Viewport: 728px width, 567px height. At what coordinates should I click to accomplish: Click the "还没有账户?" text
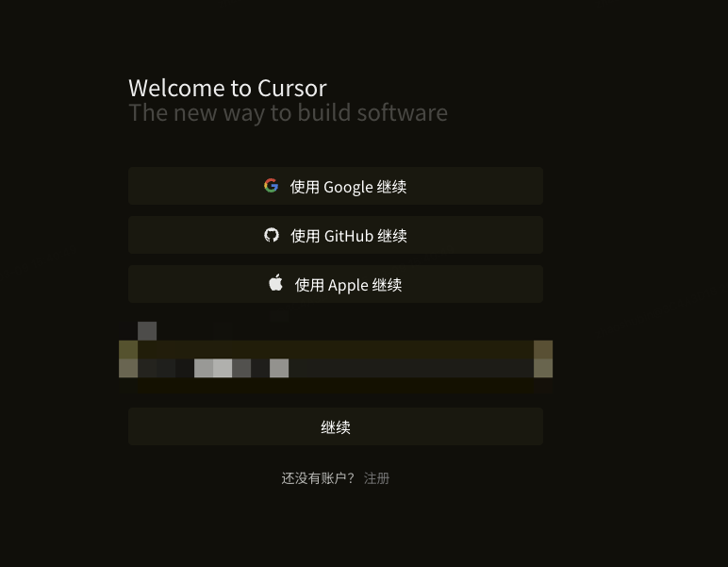318,478
